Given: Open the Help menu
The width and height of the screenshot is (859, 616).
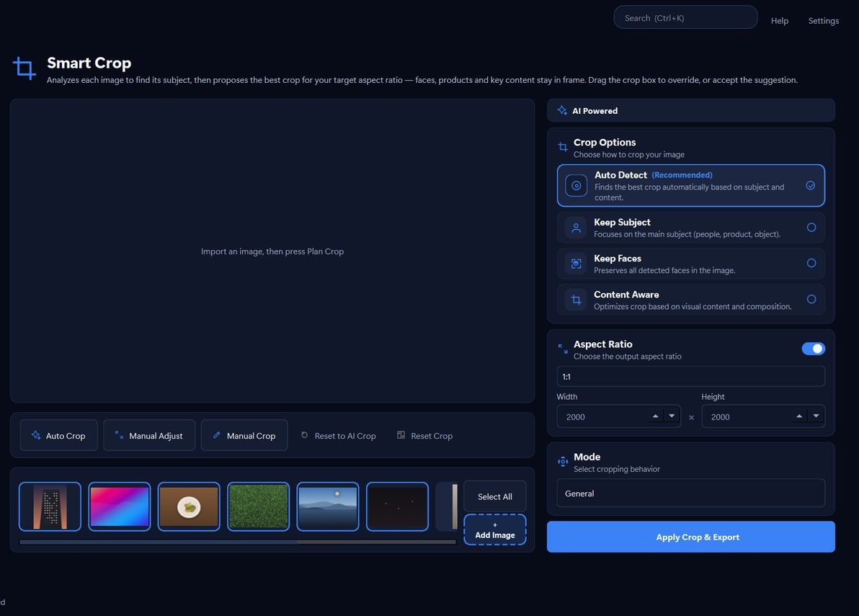Looking at the screenshot, I should point(780,21).
